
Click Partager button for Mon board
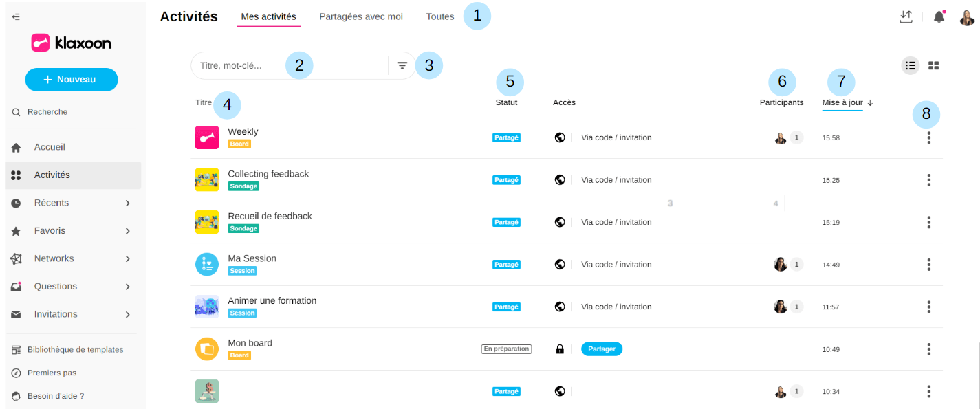tap(601, 349)
